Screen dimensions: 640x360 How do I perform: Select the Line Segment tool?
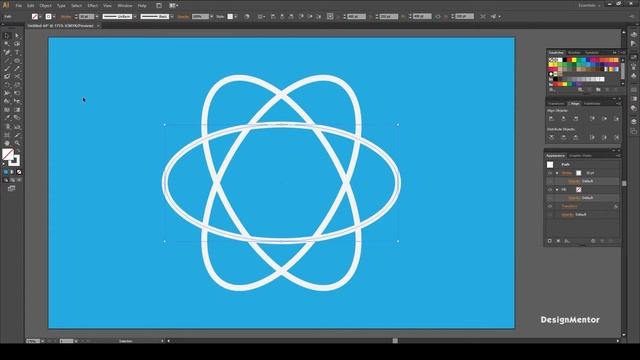click(x=7, y=60)
